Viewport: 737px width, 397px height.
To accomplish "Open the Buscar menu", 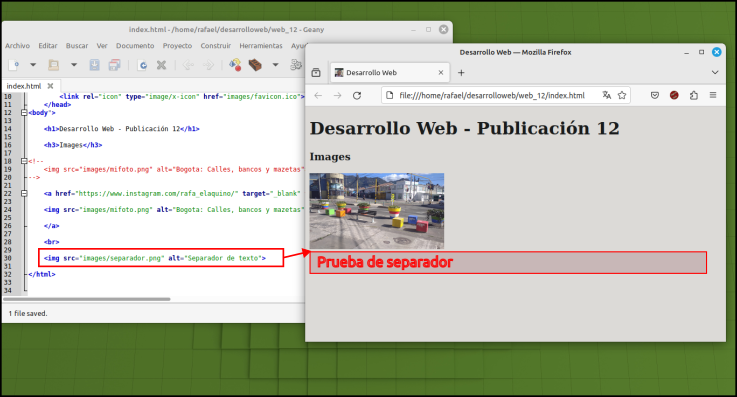I will coord(77,46).
